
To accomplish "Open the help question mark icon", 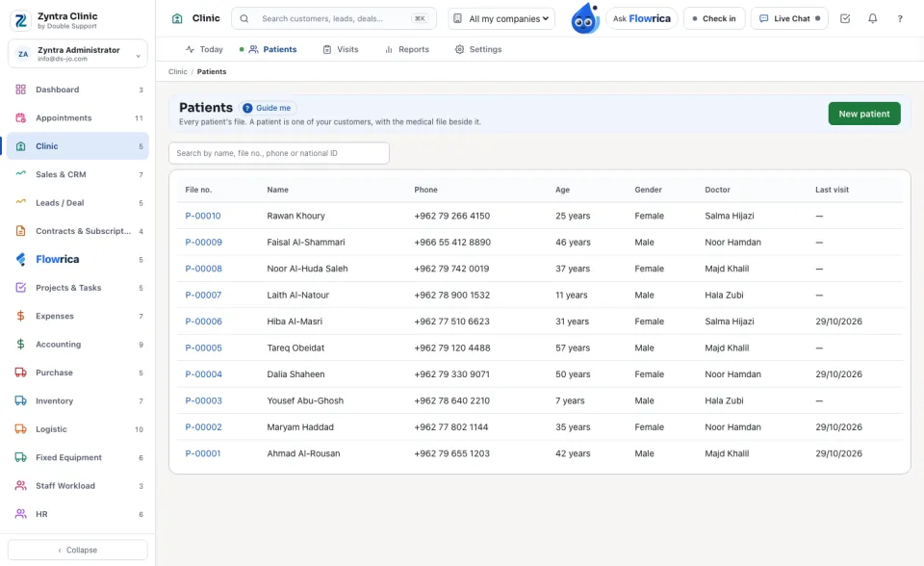I will (x=900, y=18).
